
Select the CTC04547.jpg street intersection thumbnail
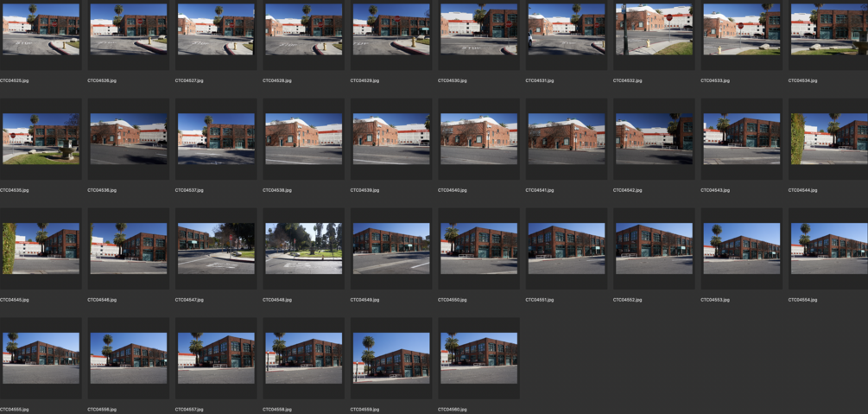point(216,249)
